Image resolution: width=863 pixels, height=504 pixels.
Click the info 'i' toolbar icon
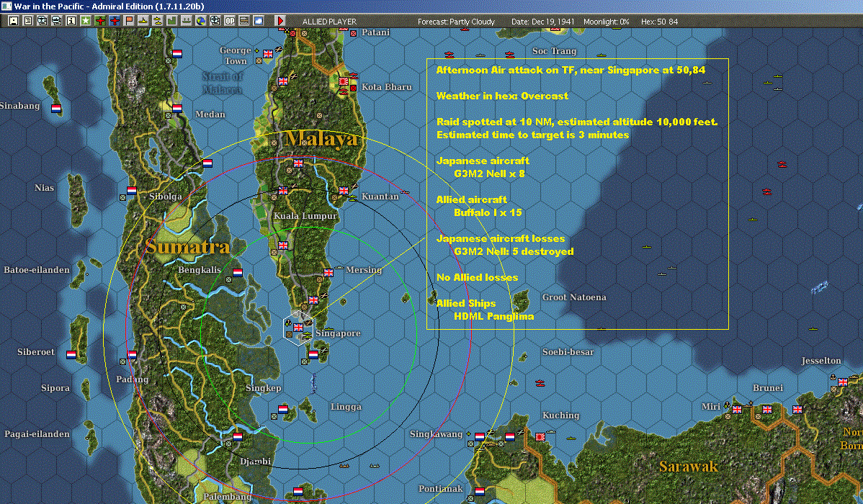(71, 21)
